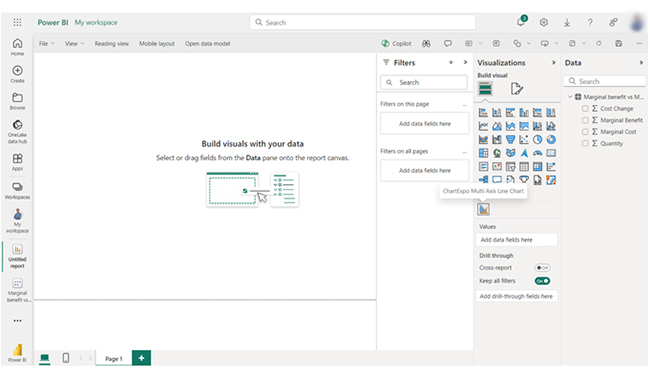Select ChartExpo Multi Axis Line Chart icon

(x=483, y=209)
